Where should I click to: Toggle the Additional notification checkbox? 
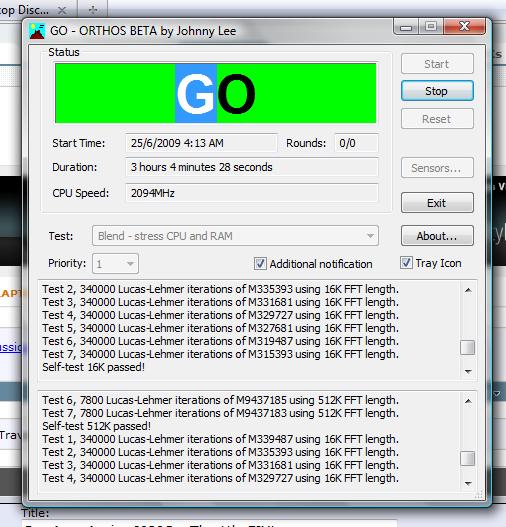pyautogui.click(x=260, y=264)
